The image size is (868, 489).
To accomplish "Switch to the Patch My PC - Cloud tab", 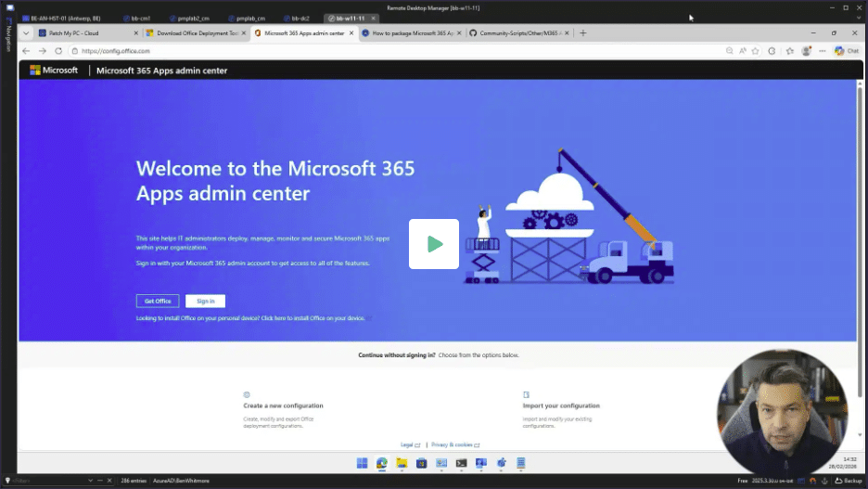I will pos(79,32).
